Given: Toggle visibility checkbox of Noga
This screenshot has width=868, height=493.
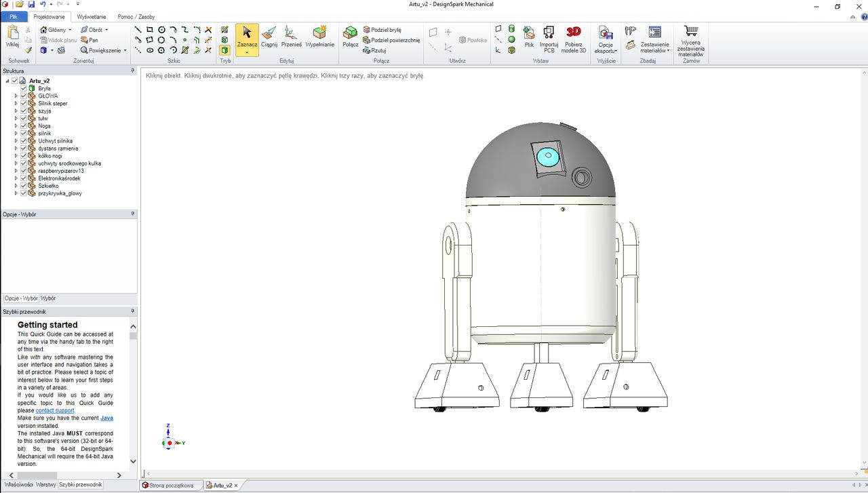Looking at the screenshot, I should 24,125.
